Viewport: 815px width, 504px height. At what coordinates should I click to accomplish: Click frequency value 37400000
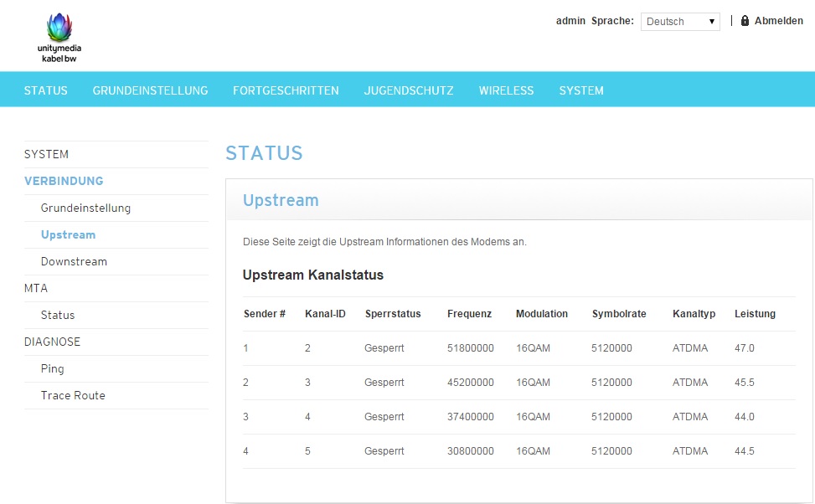[471, 417]
